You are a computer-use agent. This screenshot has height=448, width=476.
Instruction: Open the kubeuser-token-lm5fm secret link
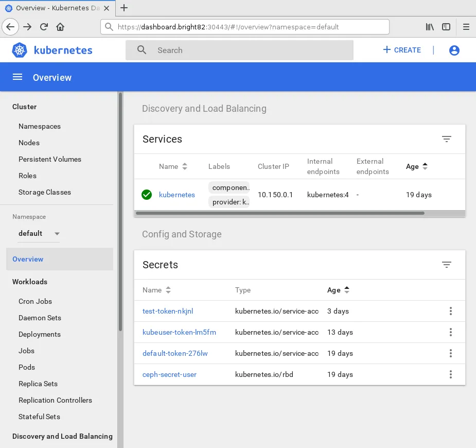[x=179, y=332]
